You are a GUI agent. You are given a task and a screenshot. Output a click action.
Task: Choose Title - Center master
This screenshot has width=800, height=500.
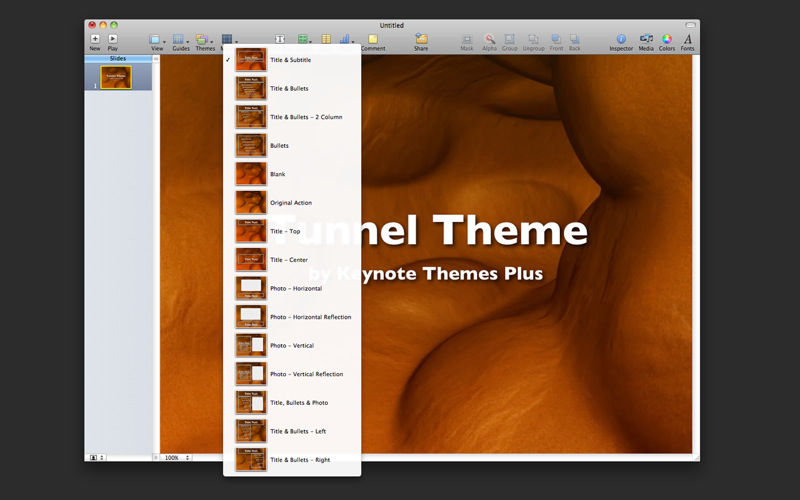tap(292, 260)
